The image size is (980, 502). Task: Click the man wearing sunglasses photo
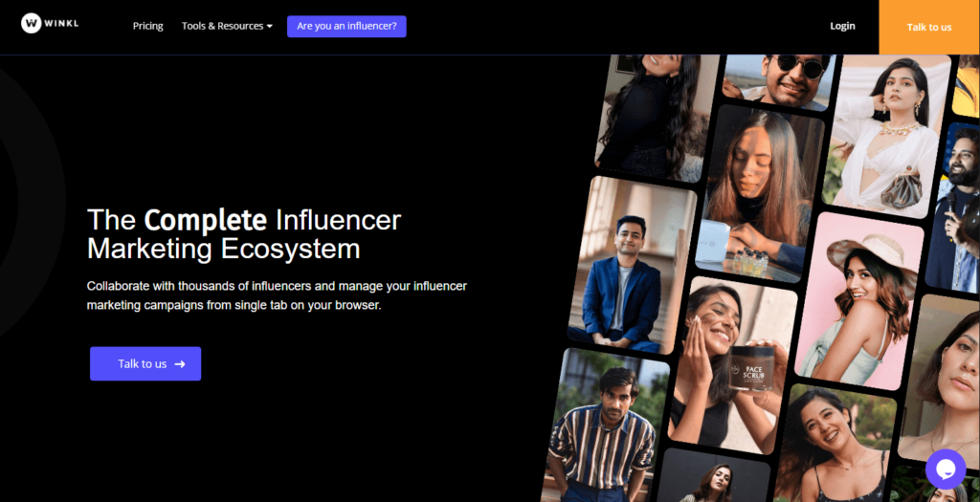[x=780, y=76]
